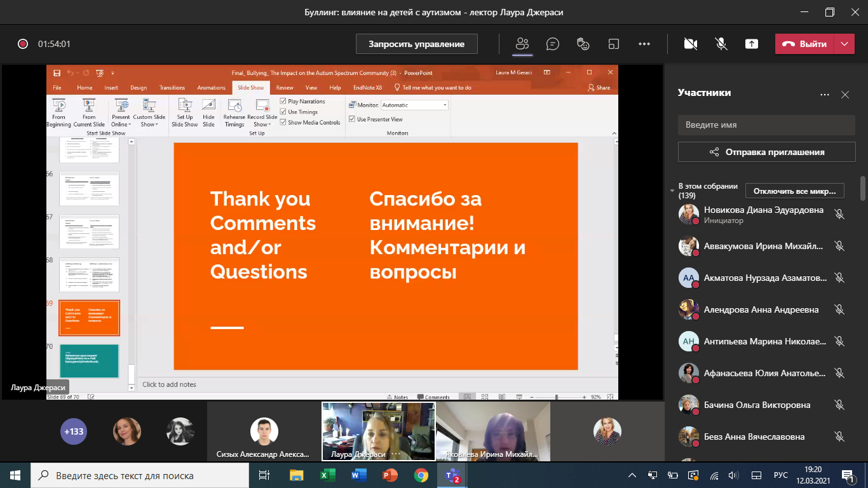
Task: Collapse the В этом собрании participant list
Action: (x=672, y=191)
